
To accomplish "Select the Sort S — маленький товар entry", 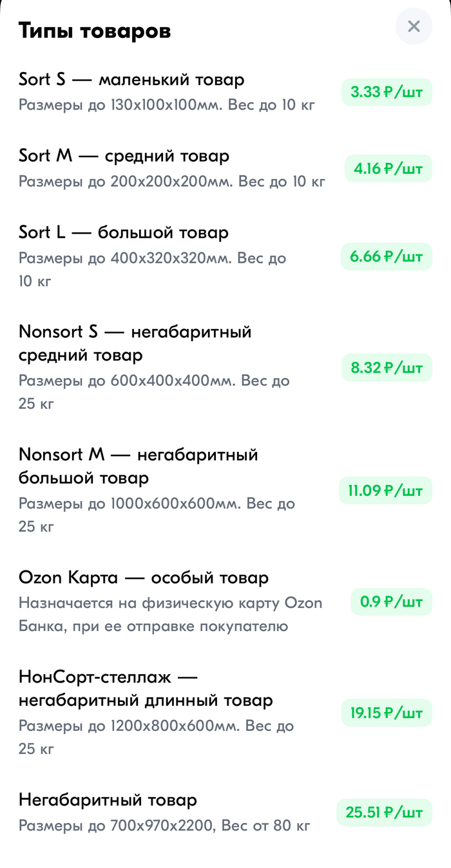I will pyautogui.click(x=131, y=79).
